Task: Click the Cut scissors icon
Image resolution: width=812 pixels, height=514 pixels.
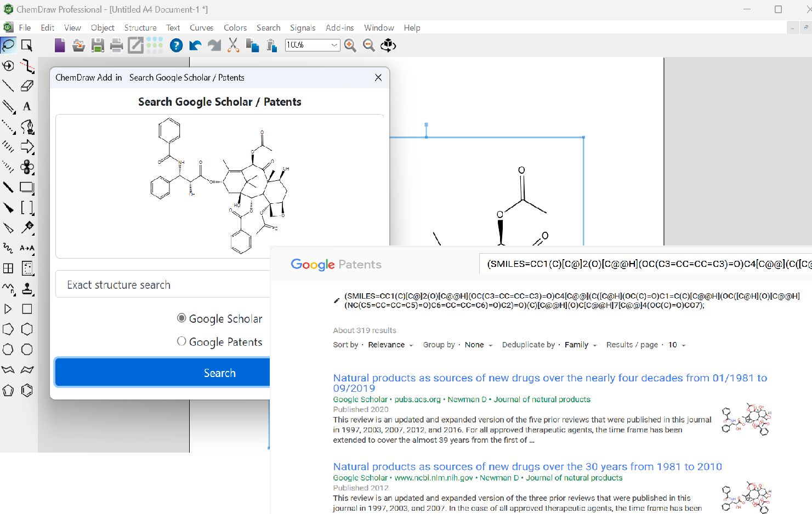Action: (x=234, y=45)
